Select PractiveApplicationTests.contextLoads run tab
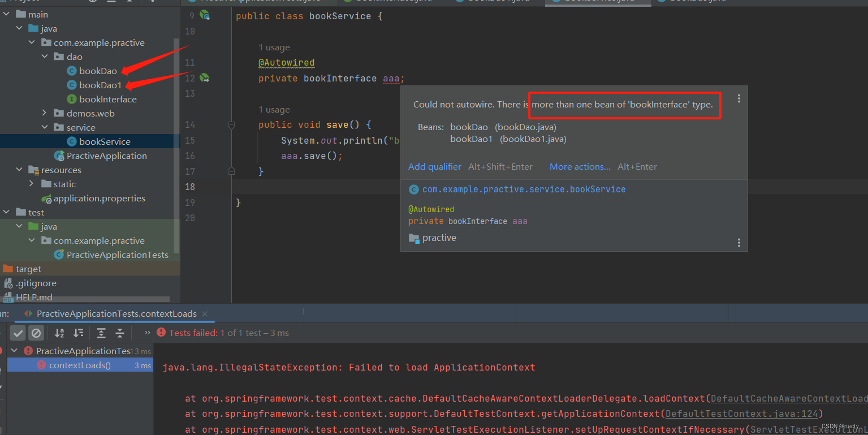 point(116,313)
